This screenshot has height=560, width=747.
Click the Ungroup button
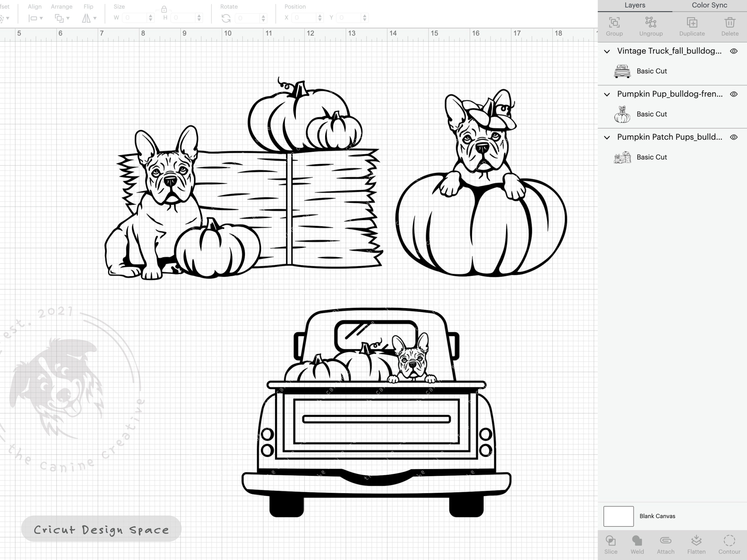pos(651,24)
